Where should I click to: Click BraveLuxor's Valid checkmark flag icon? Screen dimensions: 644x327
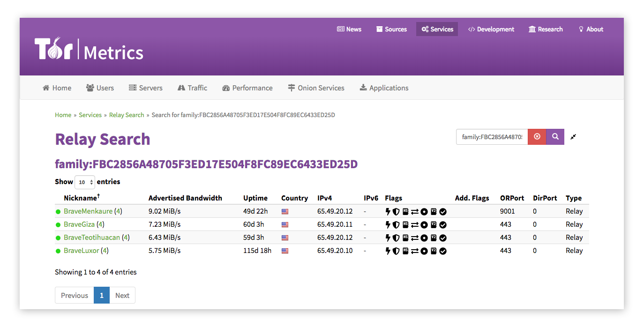coord(443,251)
